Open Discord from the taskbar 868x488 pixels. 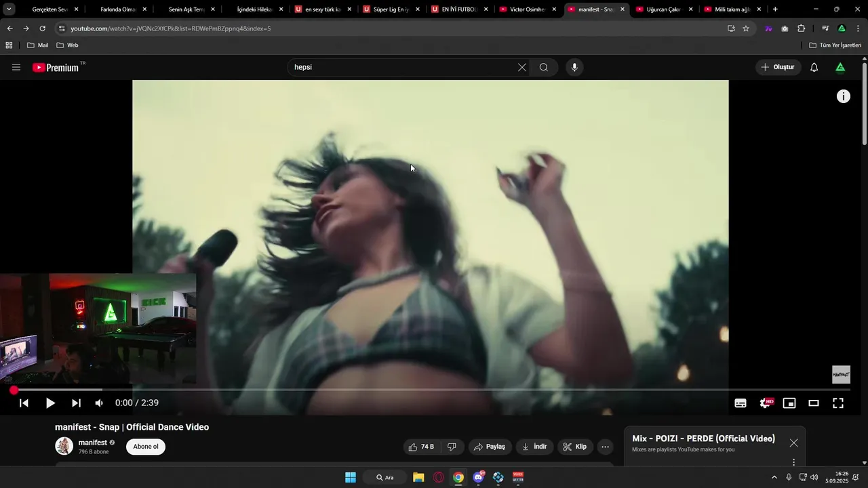479,477
